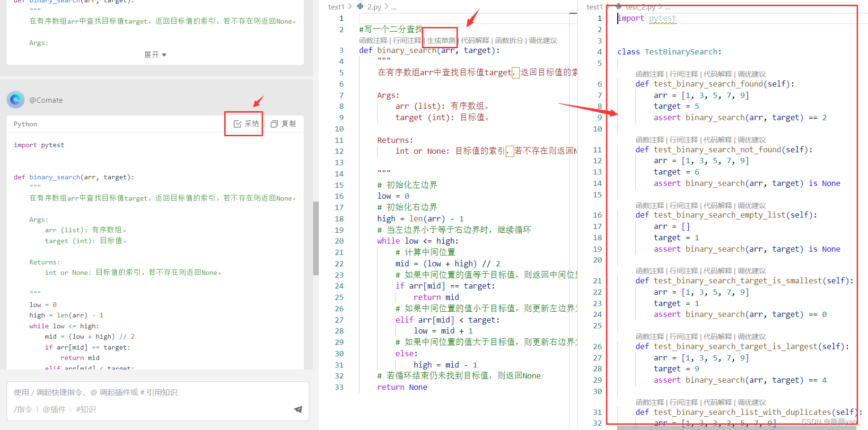This screenshot has height=430, width=868.
Task: Click test1 breadcrumb in middle editor
Action: (336, 7)
